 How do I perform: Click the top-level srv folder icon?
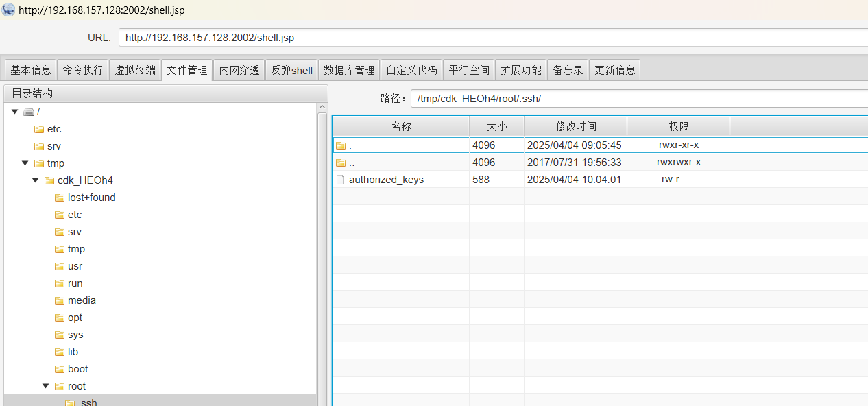39,146
